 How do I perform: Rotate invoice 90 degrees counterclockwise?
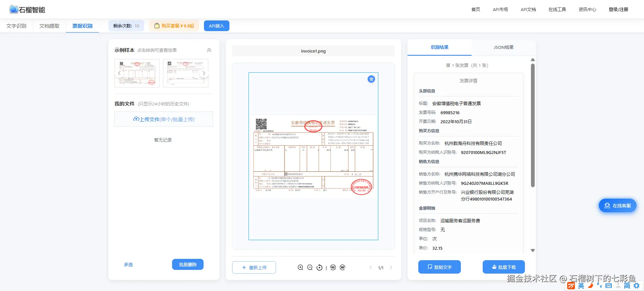tap(333, 267)
